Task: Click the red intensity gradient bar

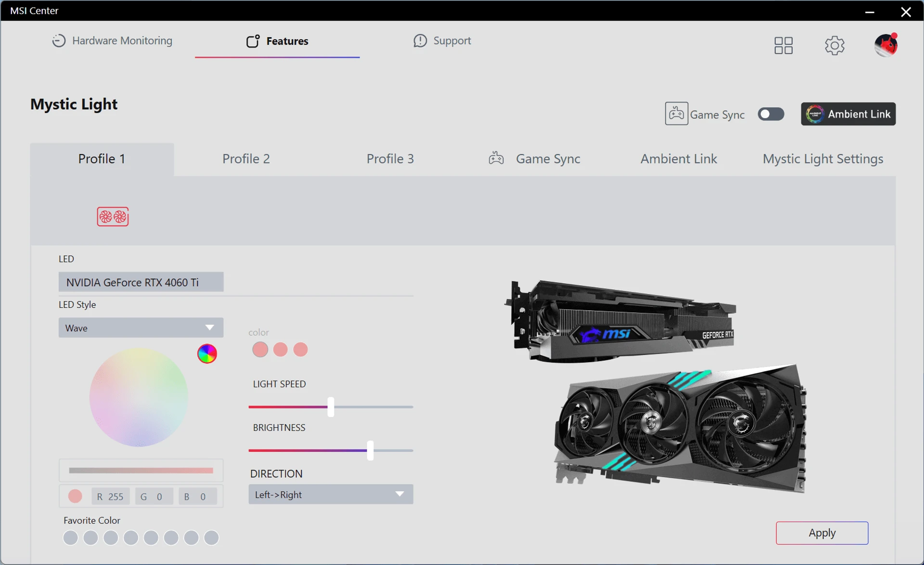Action: pos(141,471)
